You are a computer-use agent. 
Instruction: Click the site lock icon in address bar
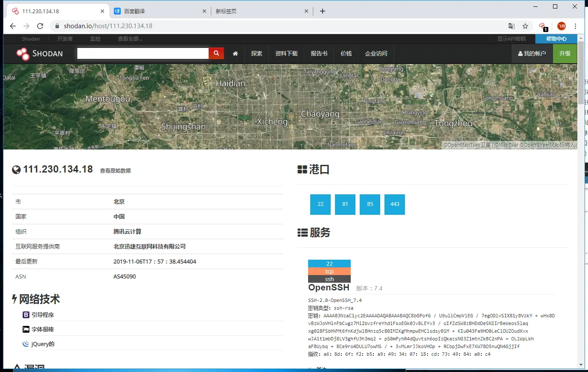tap(57, 26)
